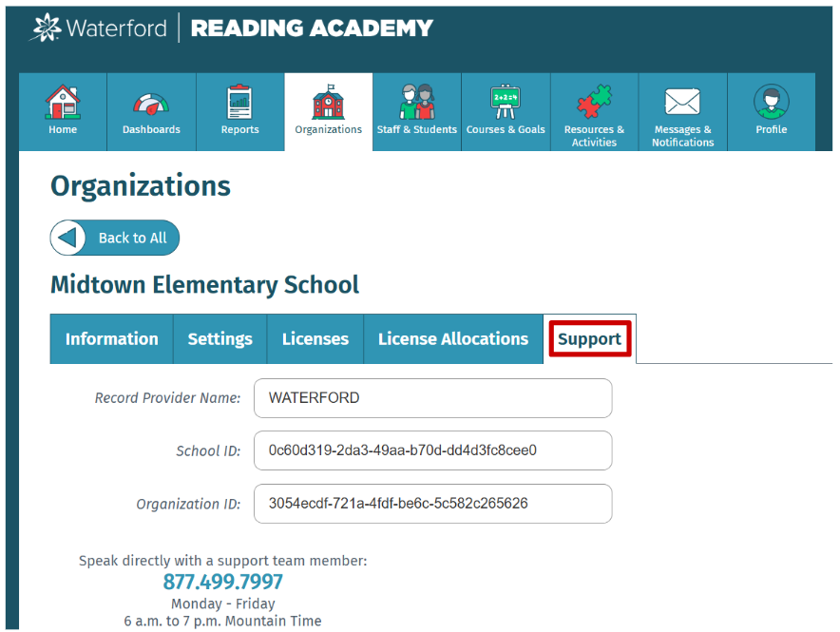This screenshot has width=840, height=632.
Task: Click the 877.499.7997 support phone link
Action: click(223, 582)
